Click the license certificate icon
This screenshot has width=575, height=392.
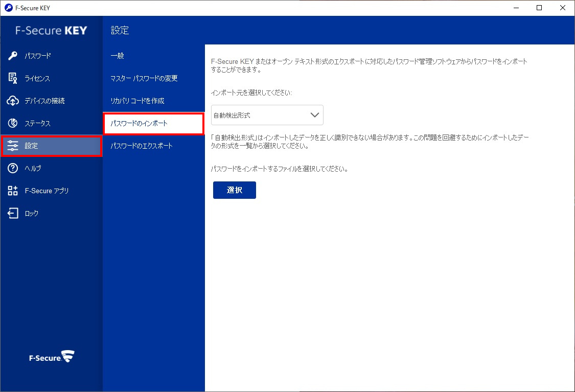click(x=13, y=78)
